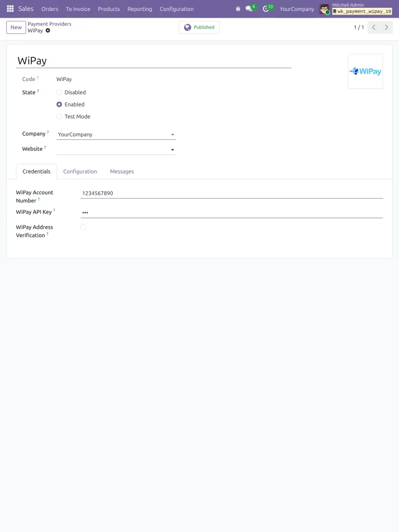Select the Test Mode radio button
399x532 pixels.
point(59,116)
